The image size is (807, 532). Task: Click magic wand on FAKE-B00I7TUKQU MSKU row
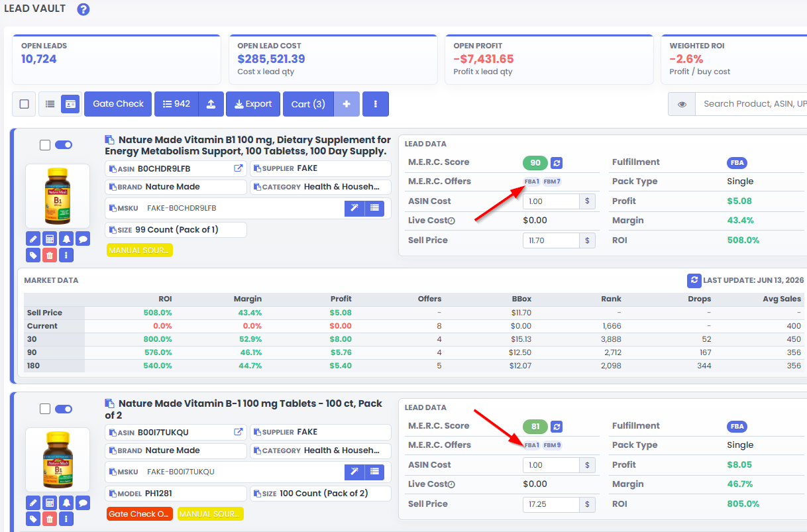[x=354, y=472]
